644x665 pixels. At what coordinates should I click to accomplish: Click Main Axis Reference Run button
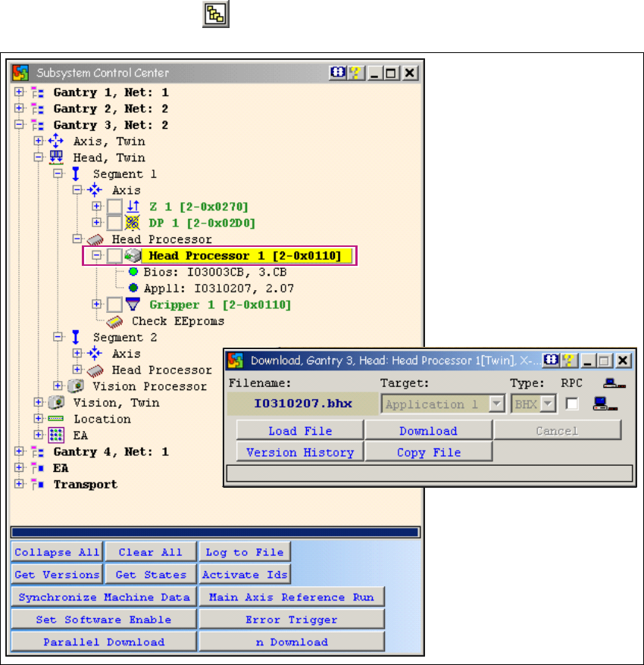292,597
